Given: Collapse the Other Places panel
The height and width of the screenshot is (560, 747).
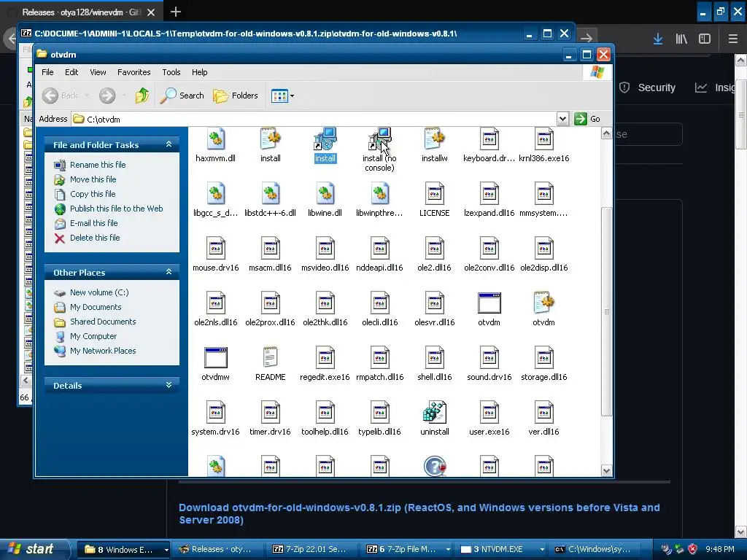Looking at the screenshot, I should (169, 272).
